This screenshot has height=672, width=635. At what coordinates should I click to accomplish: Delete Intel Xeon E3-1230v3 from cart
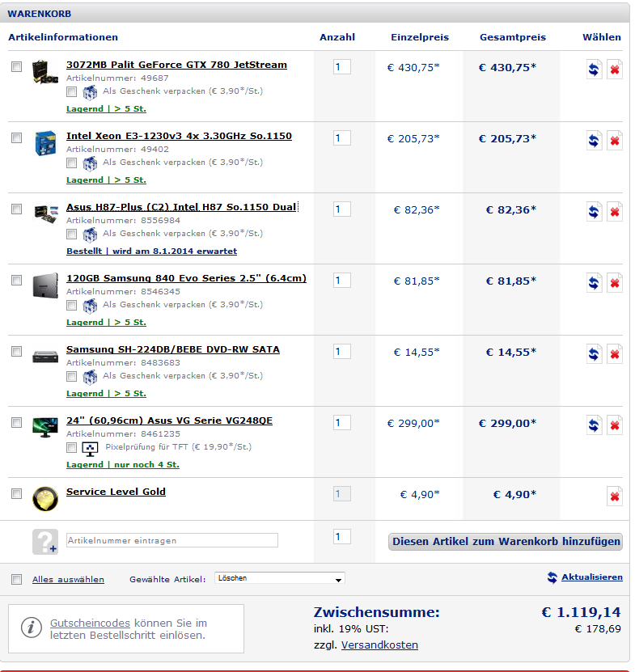(615, 140)
